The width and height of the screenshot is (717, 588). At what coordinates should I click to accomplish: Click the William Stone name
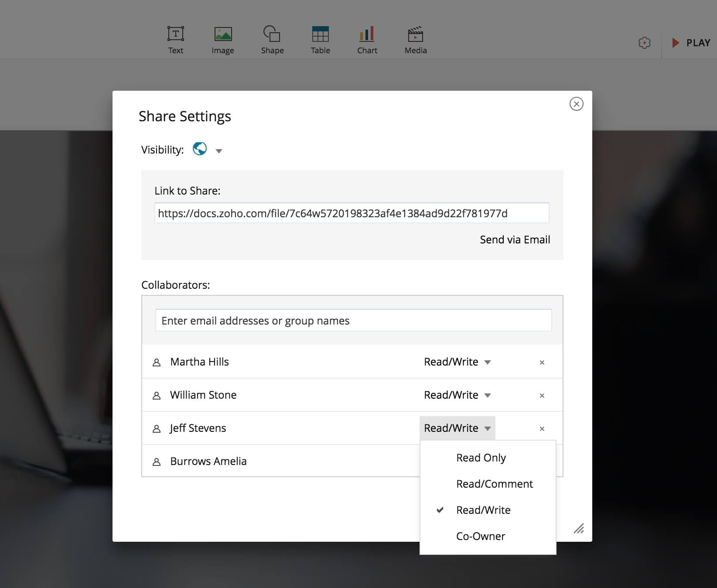[x=203, y=395]
